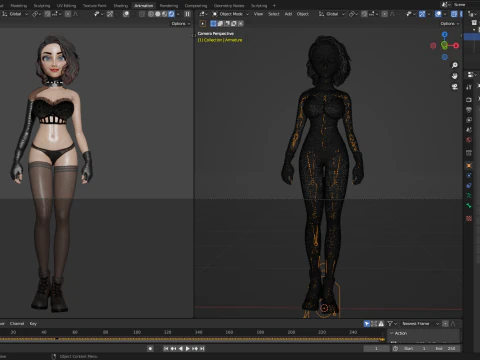Switch to the Shading workspace tab
480x360 pixels.
[120, 6]
